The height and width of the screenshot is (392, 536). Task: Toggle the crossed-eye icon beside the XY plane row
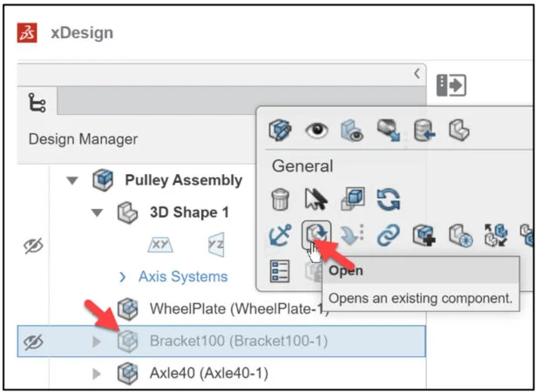pos(33,245)
